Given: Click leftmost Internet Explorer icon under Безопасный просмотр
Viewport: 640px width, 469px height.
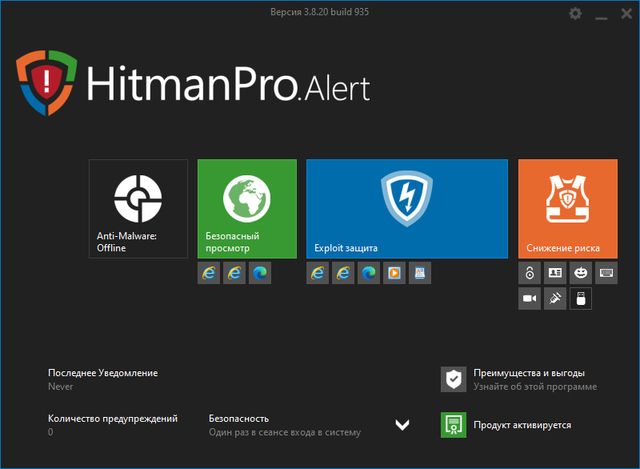Looking at the screenshot, I should (209, 273).
